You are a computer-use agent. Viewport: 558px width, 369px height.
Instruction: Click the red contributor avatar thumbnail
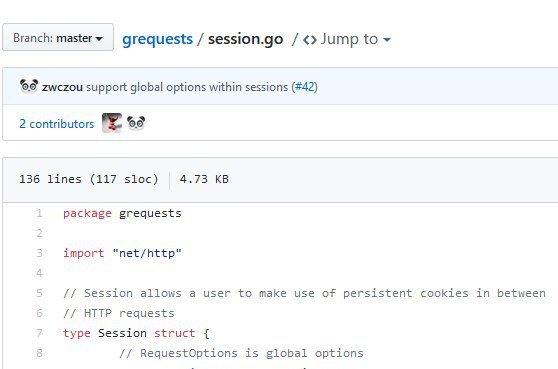[x=112, y=123]
